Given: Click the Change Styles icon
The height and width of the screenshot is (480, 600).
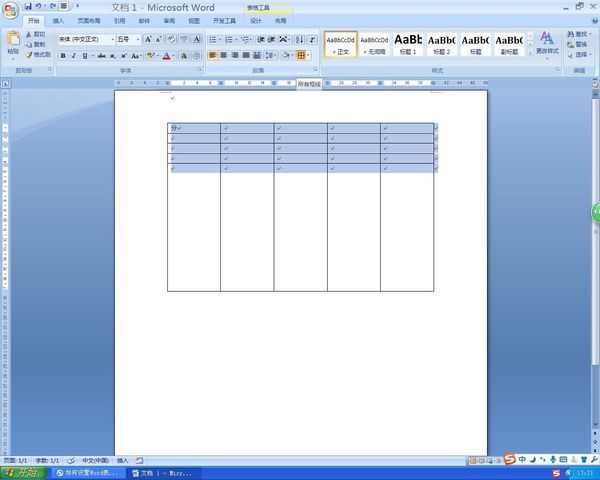Looking at the screenshot, I should click(x=547, y=42).
